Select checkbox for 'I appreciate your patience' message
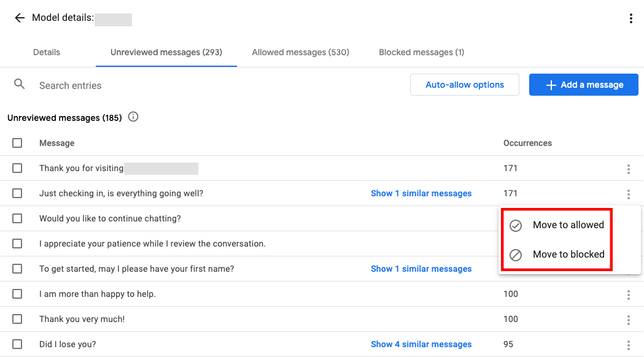Image resolution: width=644 pixels, height=357 pixels. (x=17, y=244)
